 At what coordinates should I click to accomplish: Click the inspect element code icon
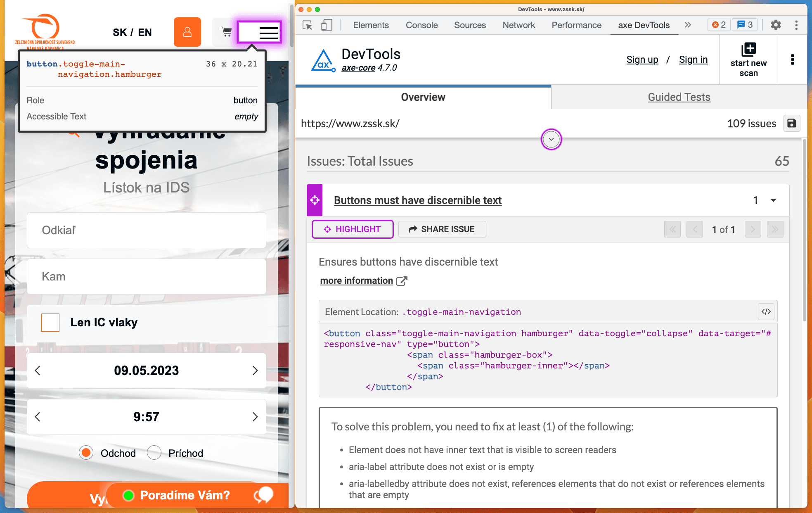(x=766, y=312)
